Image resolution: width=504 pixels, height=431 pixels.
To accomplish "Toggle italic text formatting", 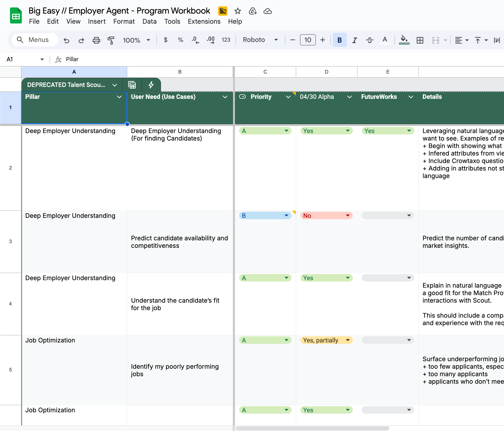I will [x=354, y=40].
